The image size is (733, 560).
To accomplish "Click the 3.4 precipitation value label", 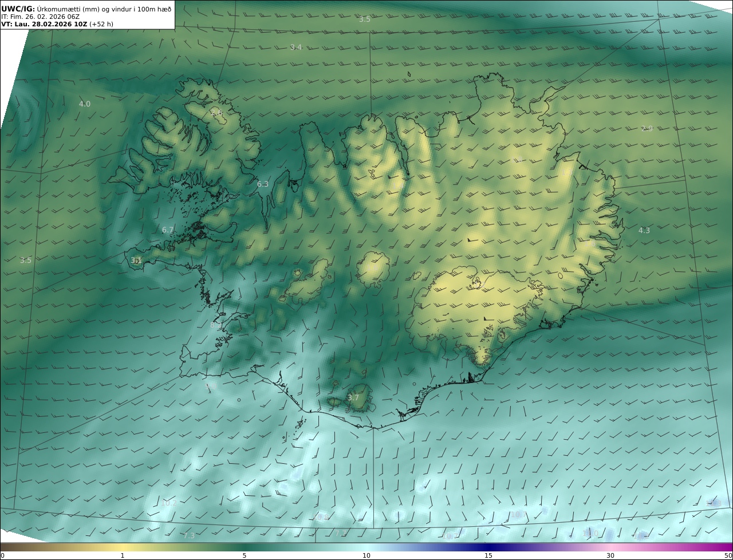I will point(295,48).
